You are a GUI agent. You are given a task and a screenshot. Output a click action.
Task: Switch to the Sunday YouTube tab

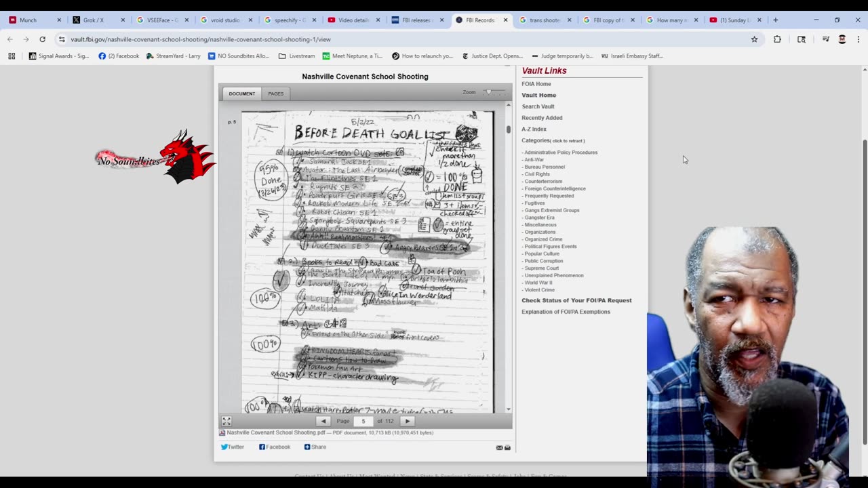[734, 20]
